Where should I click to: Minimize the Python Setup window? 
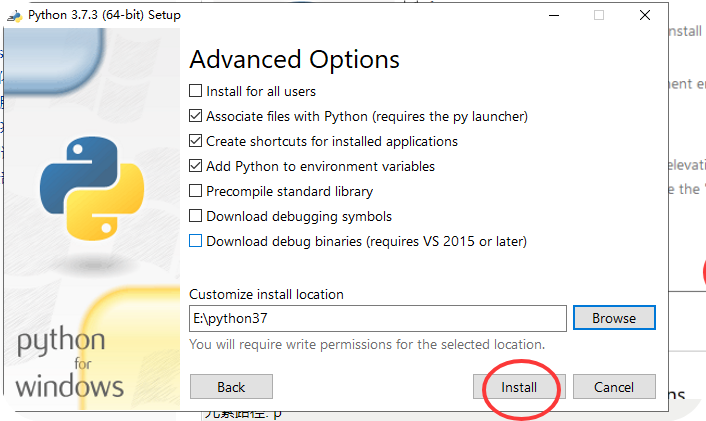pyautogui.click(x=554, y=15)
